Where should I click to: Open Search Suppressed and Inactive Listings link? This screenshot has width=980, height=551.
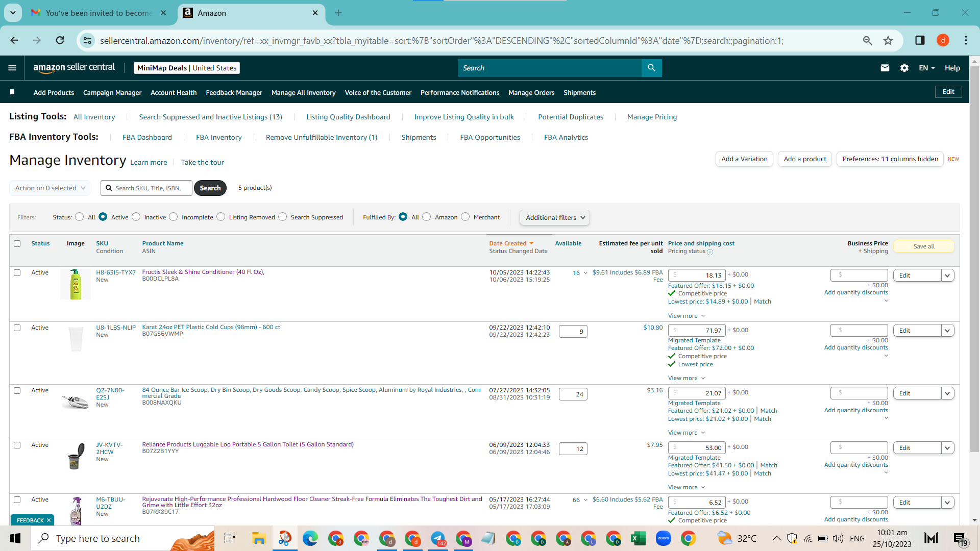coord(210,117)
